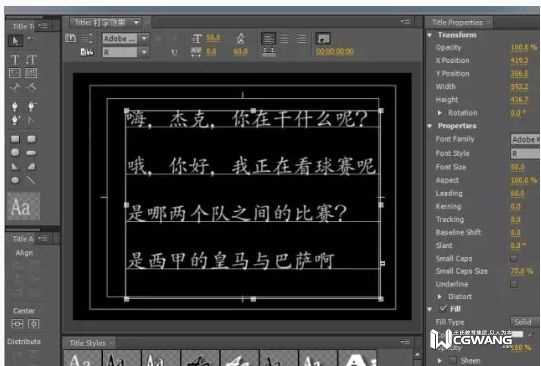
Task: Enable the Small Caps checkbox
Action: [514, 258]
